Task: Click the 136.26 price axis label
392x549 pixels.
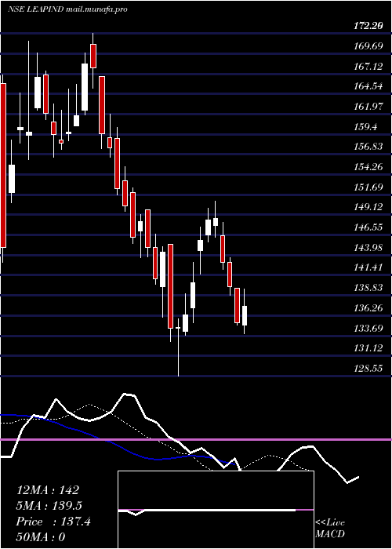Action: point(367,308)
